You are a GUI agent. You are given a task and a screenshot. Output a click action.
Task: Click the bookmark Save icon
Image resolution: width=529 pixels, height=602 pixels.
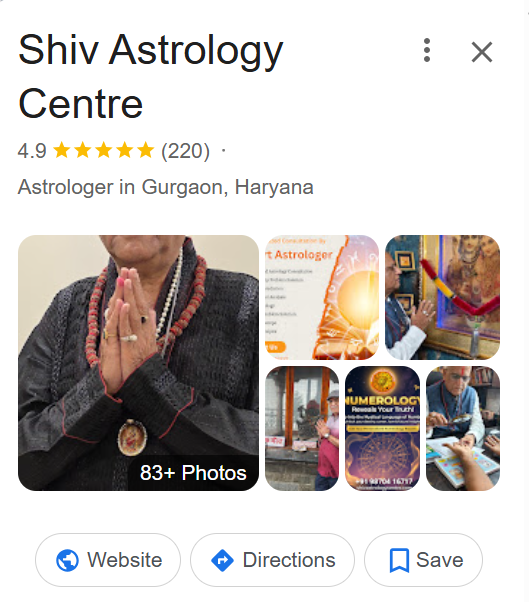point(399,561)
